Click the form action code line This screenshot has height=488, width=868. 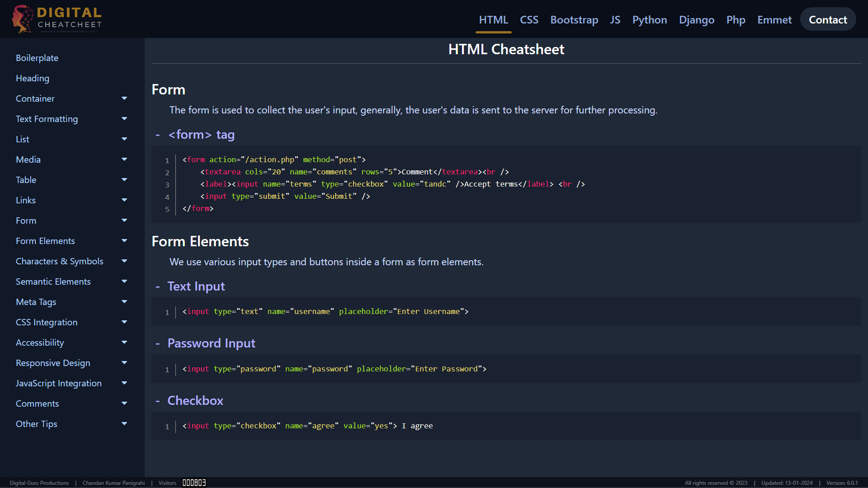coord(274,160)
